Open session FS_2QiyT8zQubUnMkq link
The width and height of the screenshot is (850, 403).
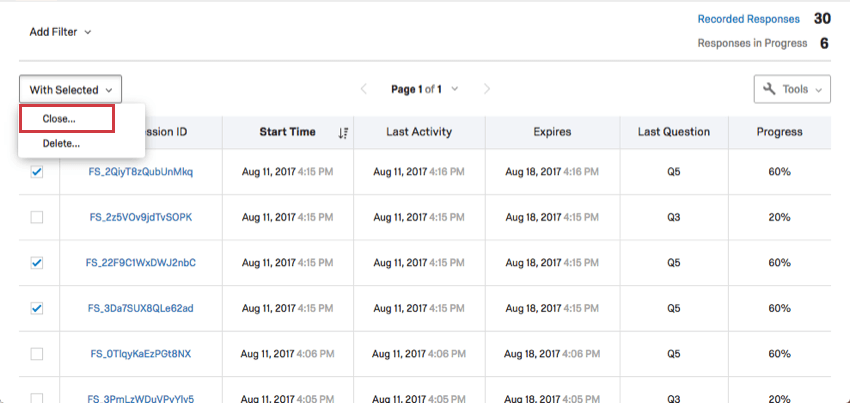coord(141,172)
